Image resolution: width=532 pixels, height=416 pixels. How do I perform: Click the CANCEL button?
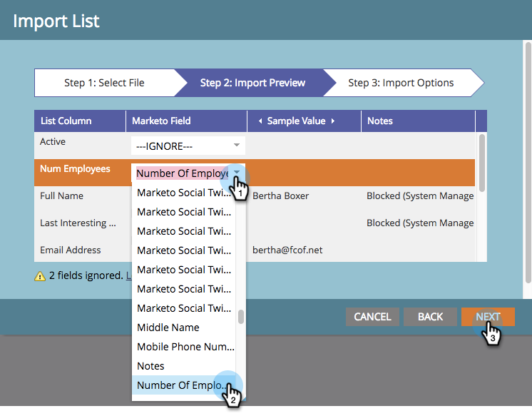tap(372, 317)
